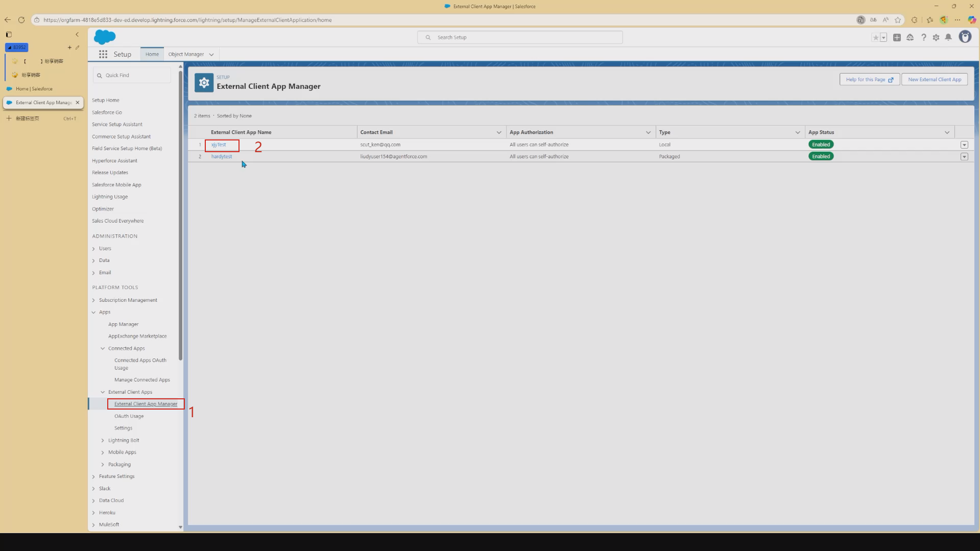Image resolution: width=980 pixels, height=551 pixels.
Task: Close the External Client App Manager browser tab
Action: click(78, 103)
